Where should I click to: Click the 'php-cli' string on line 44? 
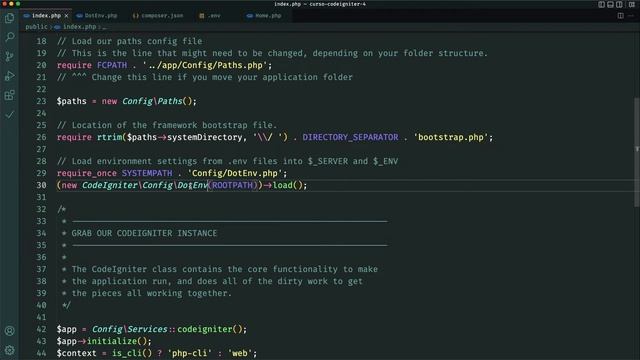pos(190,353)
